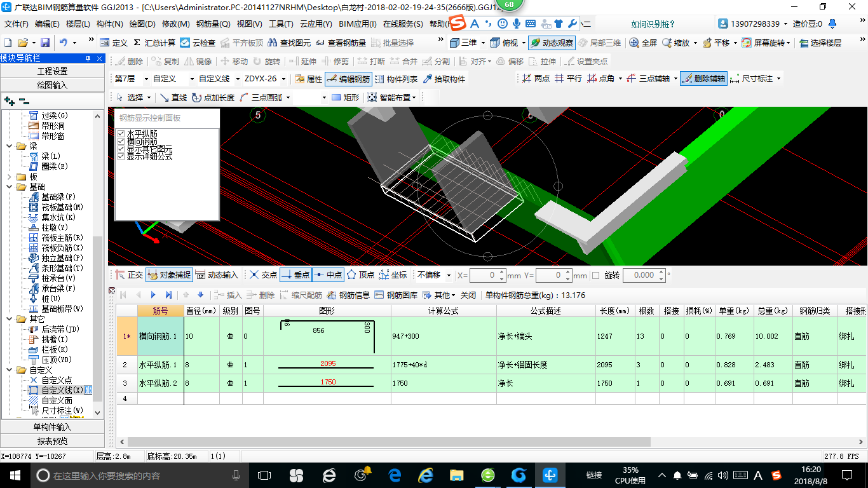Click 编辑钢筋 edit rebar button
The width and height of the screenshot is (868, 488).
pyautogui.click(x=348, y=79)
